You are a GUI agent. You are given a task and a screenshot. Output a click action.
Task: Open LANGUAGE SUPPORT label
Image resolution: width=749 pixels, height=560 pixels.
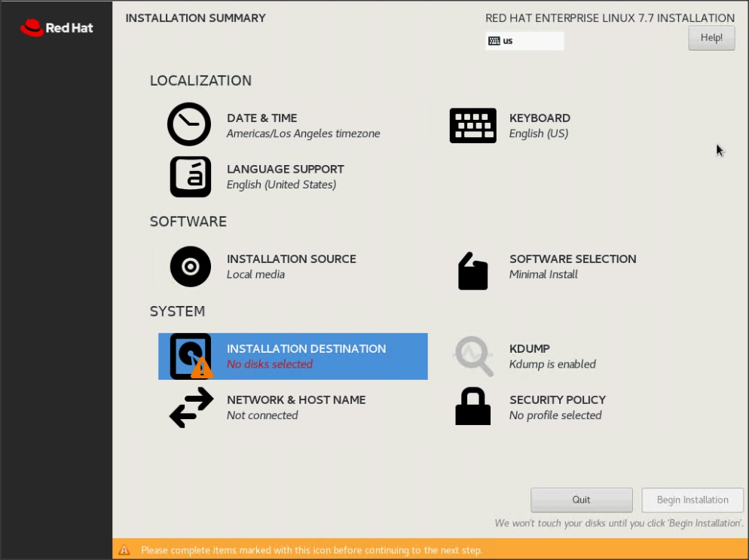(x=285, y=169)
